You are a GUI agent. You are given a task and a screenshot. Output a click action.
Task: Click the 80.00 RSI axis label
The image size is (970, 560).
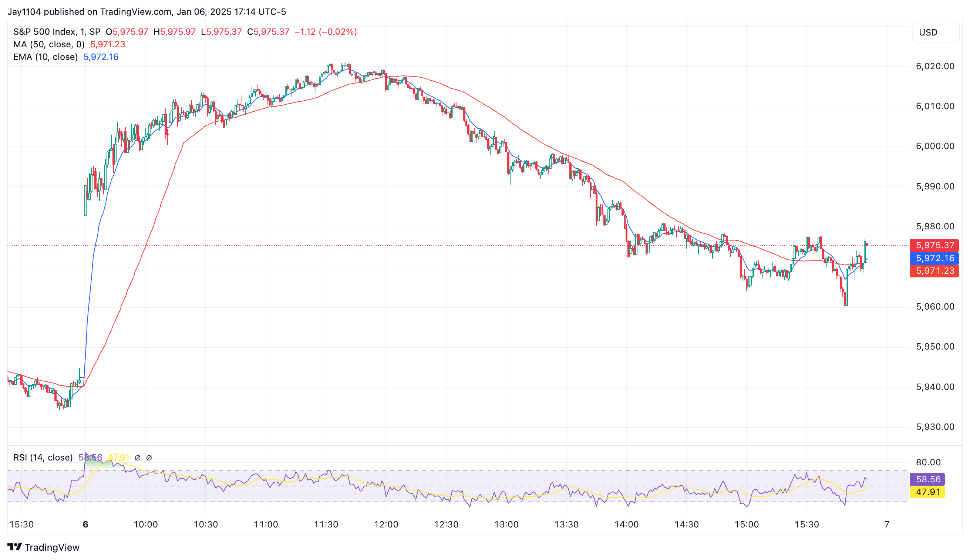[928, 462]
